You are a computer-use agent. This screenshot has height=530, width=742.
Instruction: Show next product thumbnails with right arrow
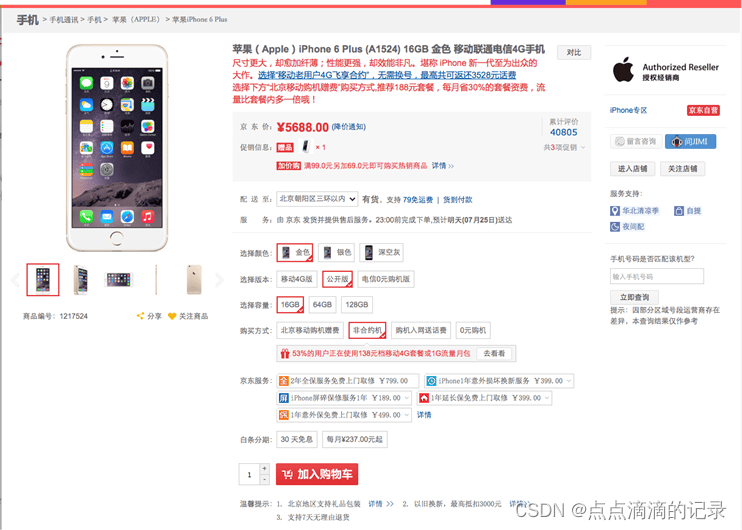pyautogui.click(x=219, y=280)
